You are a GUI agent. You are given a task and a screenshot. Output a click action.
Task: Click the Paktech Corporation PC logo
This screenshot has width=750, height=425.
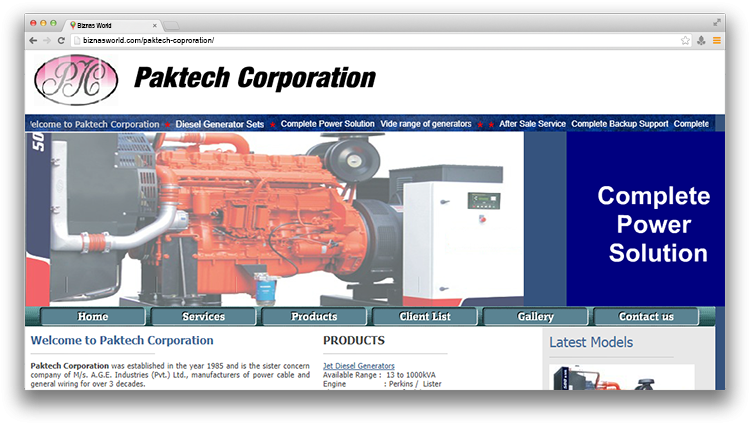(75, 81)
